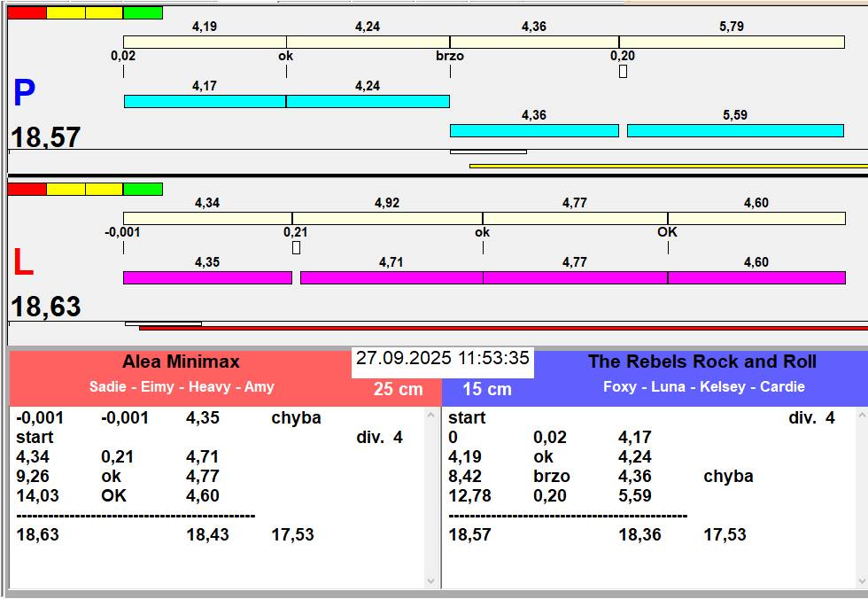
Task: Click the magenta 4,77 run bar
Action: tap(575, 277)
